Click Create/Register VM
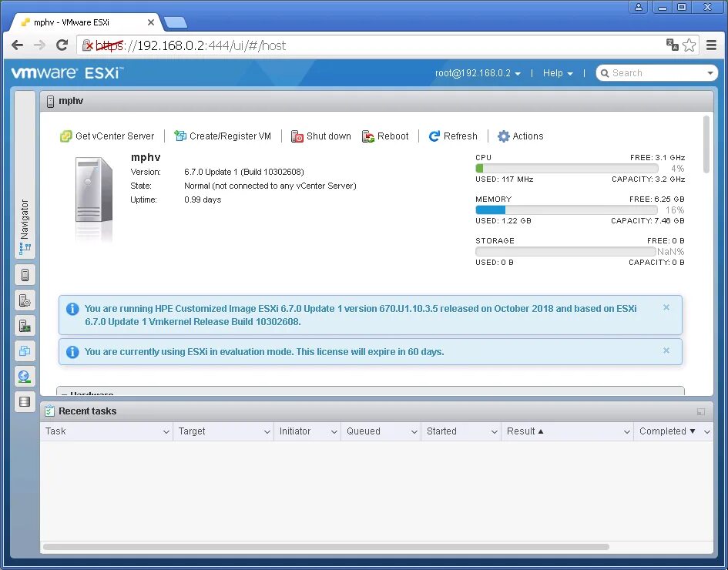 [x=223, y=136]
